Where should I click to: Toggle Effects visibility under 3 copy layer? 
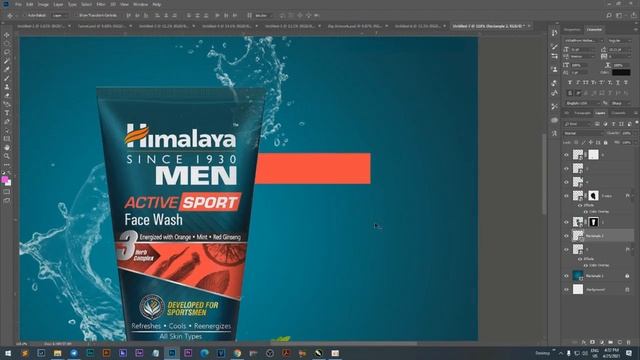coord(580,205)
